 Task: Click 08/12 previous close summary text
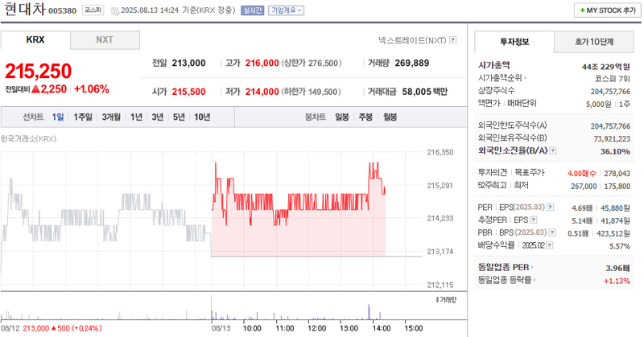pos(52,328)
